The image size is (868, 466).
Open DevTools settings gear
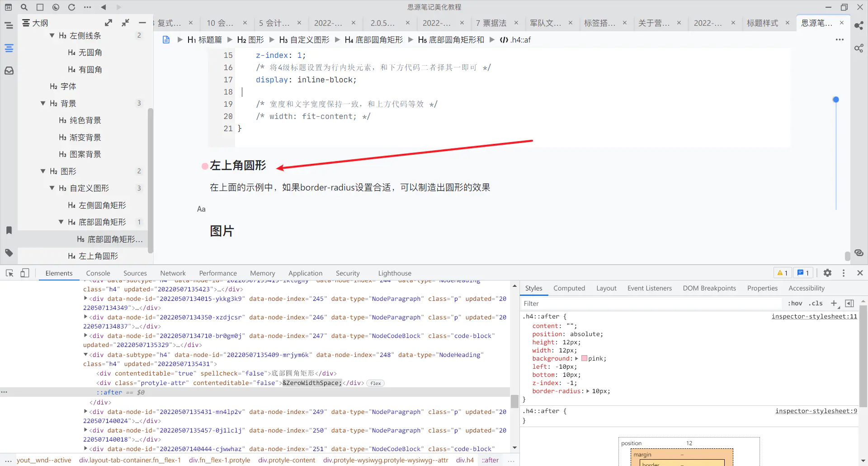tap(827, 273)
